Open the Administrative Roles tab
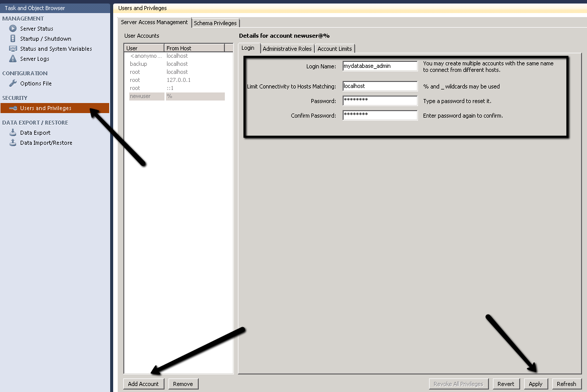 (x=287, y=49)
